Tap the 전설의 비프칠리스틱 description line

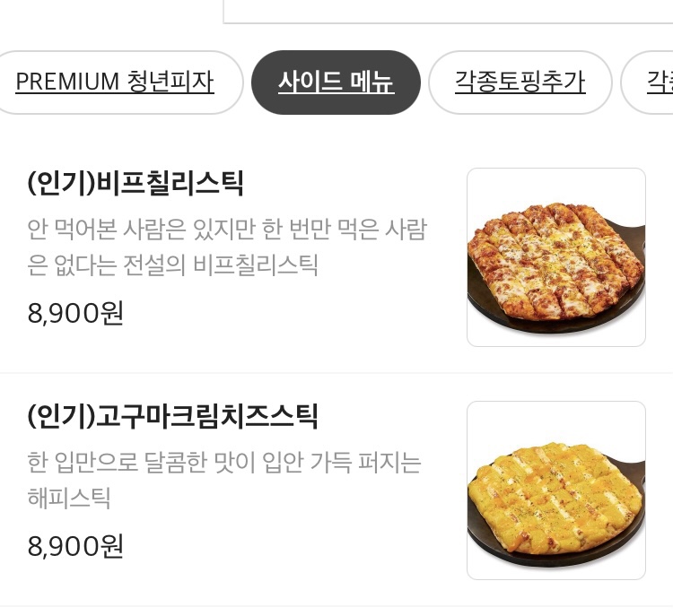click(x=172, y=265)
